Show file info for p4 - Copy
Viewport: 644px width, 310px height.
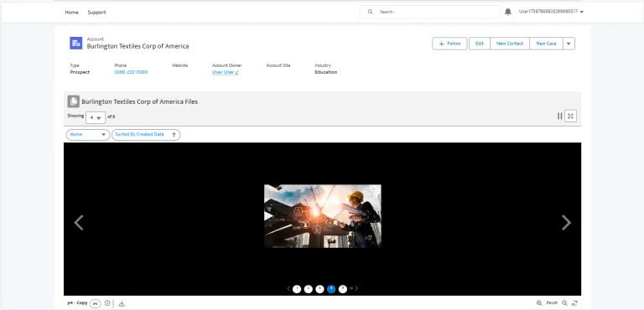coord(107,303)
